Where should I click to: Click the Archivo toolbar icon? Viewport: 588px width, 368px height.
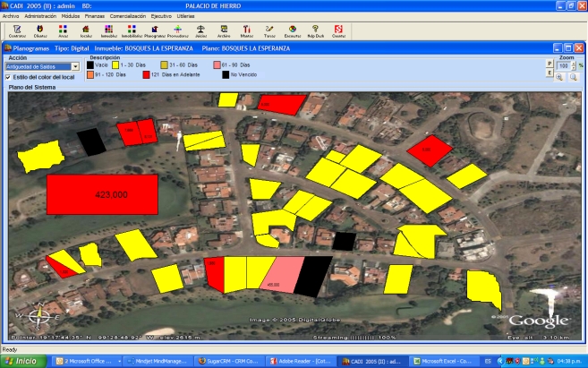(224, 30)
